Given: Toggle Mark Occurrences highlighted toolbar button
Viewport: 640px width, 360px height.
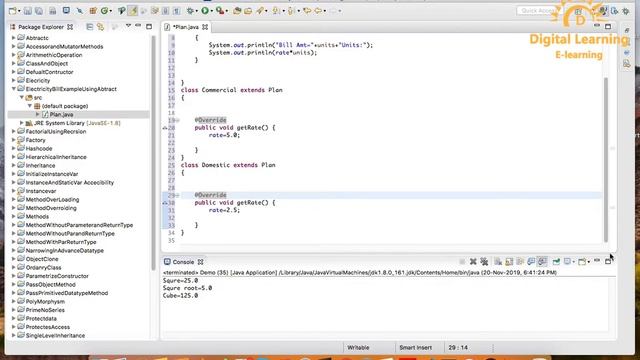Looking at the screenshot, I should (132, 11).
